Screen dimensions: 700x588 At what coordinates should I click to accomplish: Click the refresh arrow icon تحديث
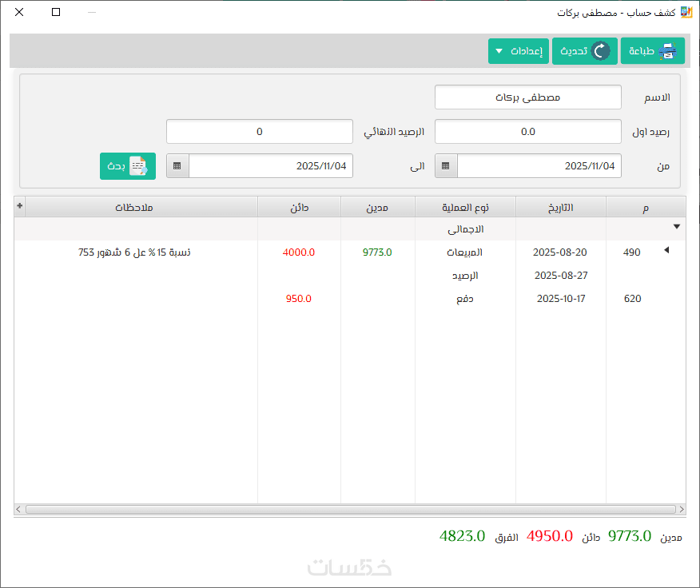coord(600,51)
